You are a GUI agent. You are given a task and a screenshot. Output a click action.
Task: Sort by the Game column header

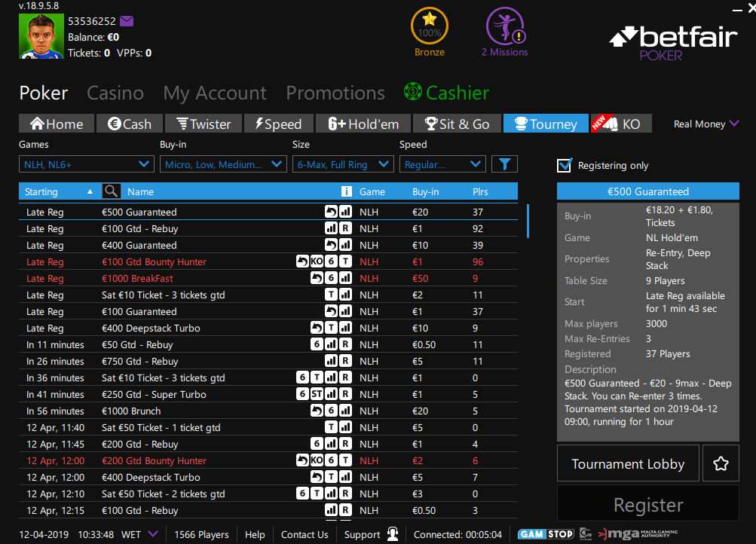coord(372,191)
